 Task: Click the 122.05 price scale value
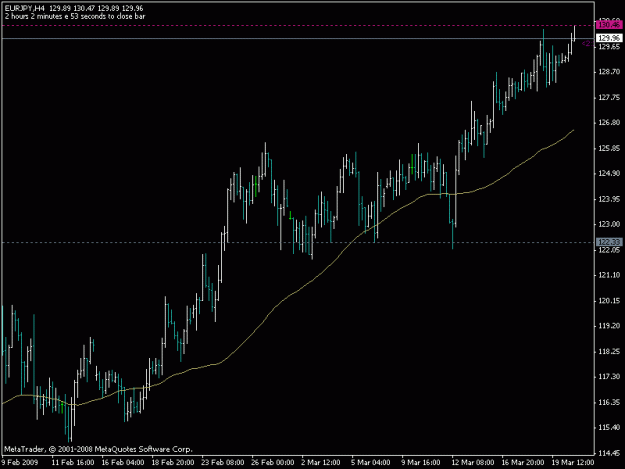pos(609,250)
